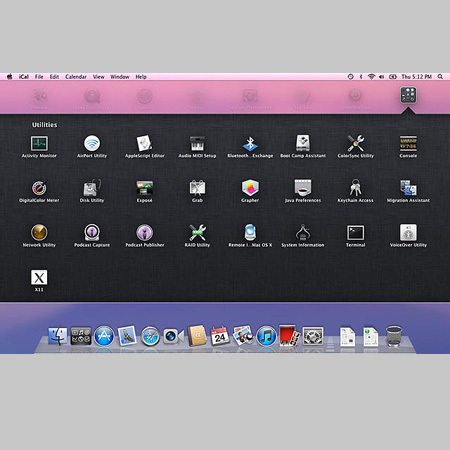Launch Remote Install Mac OS X
Image resolution: width=450 pixels, height=450 pixels.
point(250,233)
